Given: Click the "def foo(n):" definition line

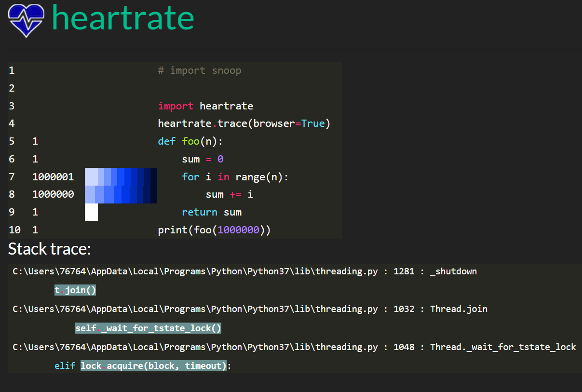Looking at the screenshot, I should (x=193, y=141).
